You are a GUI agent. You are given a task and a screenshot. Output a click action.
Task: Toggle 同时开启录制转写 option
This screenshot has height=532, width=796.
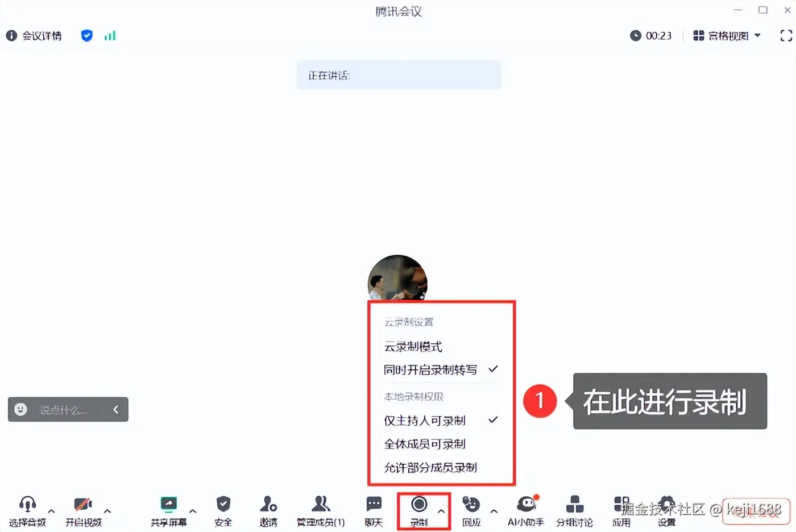[x=441, y=370]
